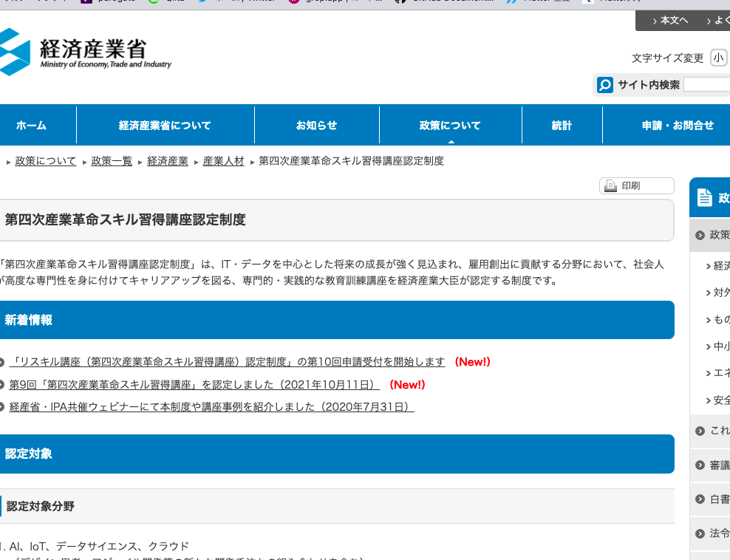This screenshot has width=730, height=560.
Task: Follow the 政策一覧 breadcrumb link
Action: tap(112, 161)
